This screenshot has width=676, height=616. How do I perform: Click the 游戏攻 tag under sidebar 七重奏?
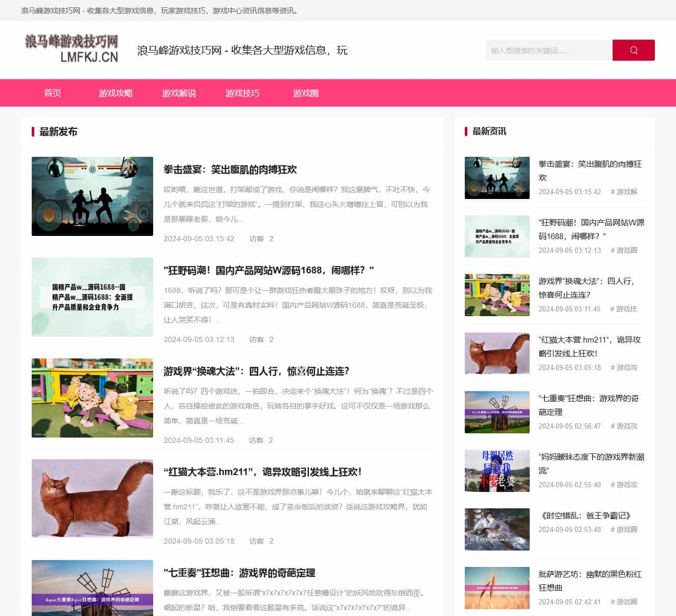(x=624, y=426)
